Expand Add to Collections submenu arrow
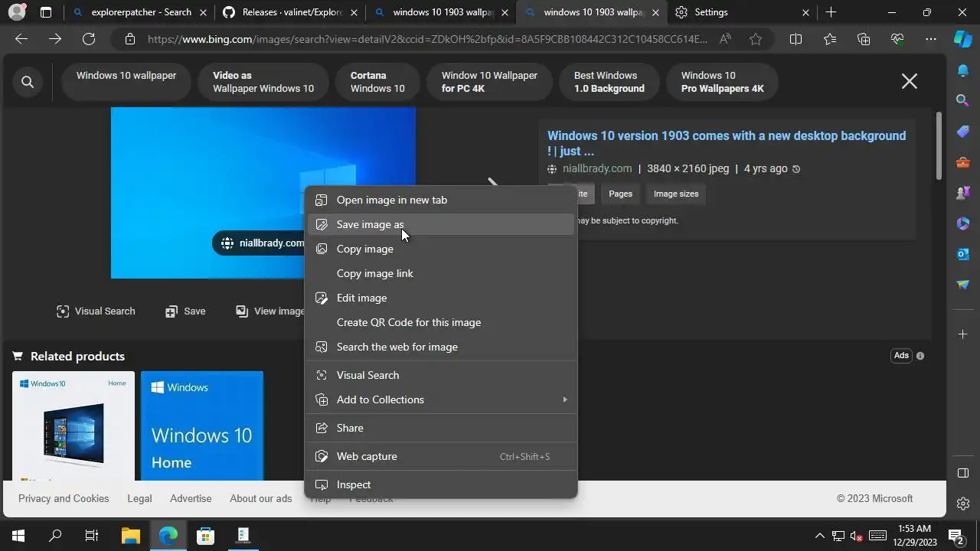980x551 pixels. point(565,399)
